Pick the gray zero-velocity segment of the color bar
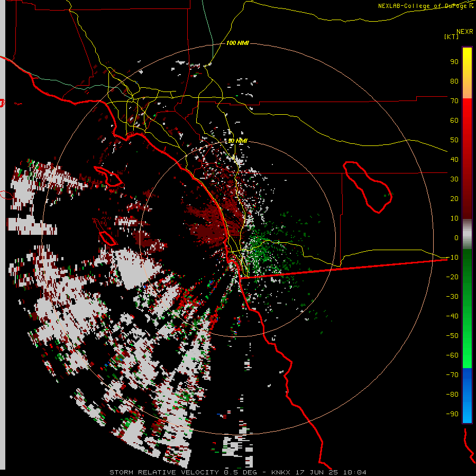Viewport: 476px width, 476px height. [x=467, y=234]
